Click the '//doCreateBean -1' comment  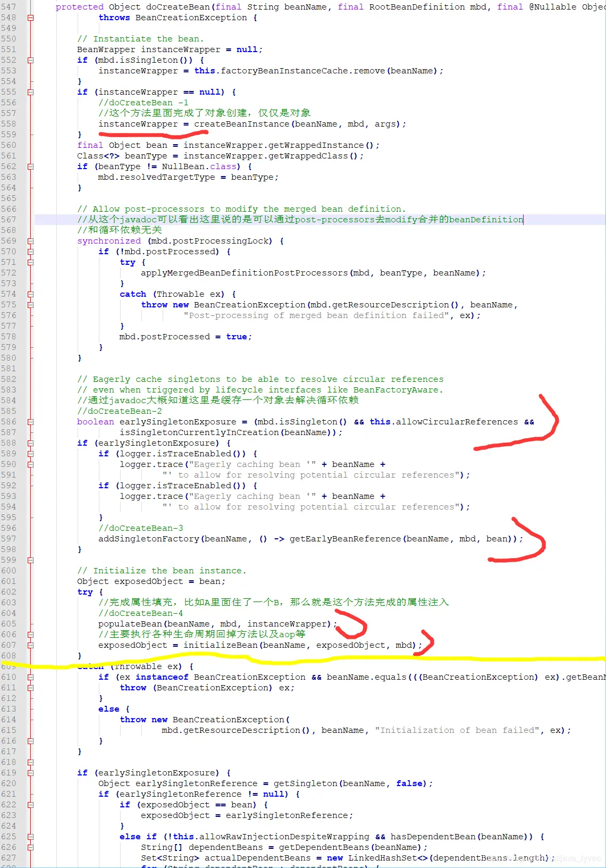tap(144, 103)
